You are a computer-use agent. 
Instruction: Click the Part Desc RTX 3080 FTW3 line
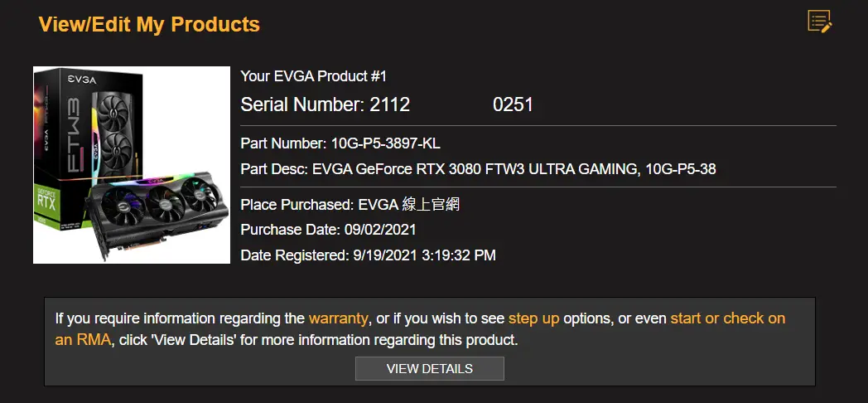pyautogui.click(x=478, y=169)
